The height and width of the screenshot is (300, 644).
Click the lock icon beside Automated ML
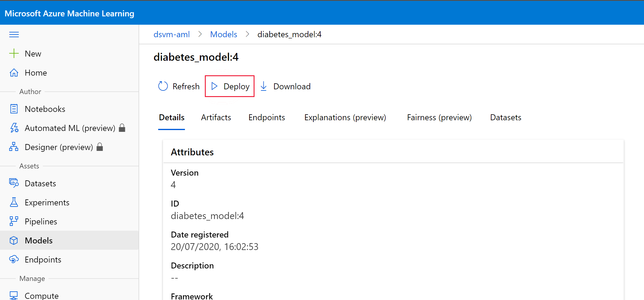(x=122, y=128)
